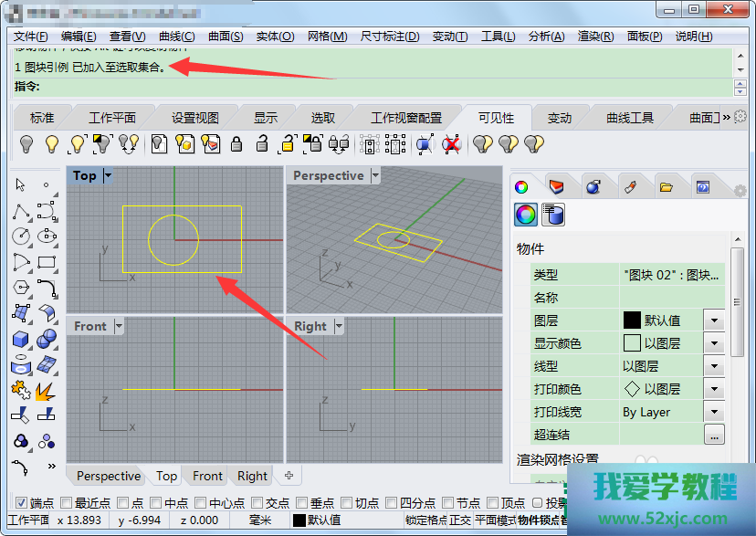Image resolution: width=756 pixels, height=536 pixels.
Task: Click the Hide Objects light bulb icon
Action: click(27, 143)
